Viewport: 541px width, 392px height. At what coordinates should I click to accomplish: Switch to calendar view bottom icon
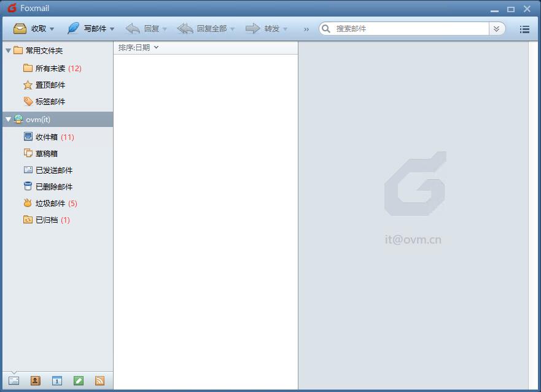pyautogui.click(x=57, y=380)
